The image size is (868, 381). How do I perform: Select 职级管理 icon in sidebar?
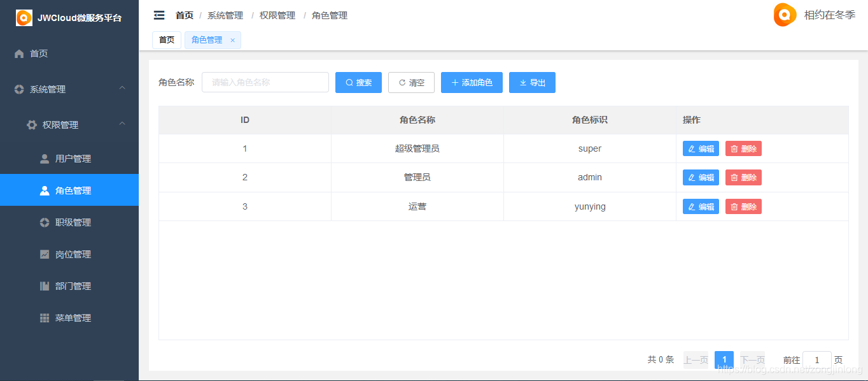coord(45,222)
